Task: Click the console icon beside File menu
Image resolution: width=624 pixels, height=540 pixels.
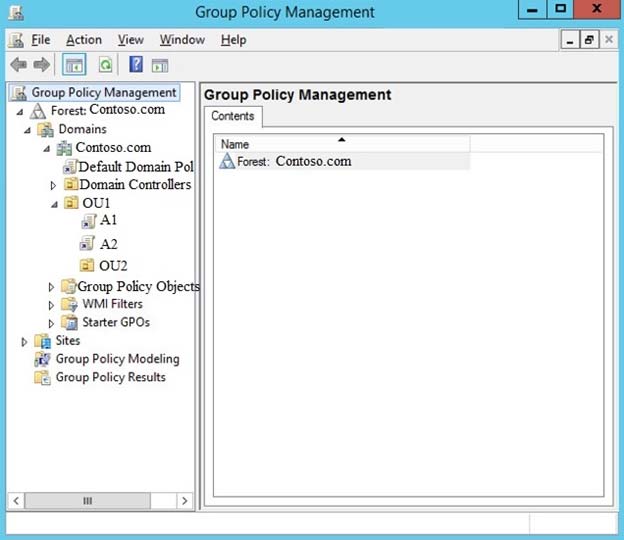Action: coord(16,40)
